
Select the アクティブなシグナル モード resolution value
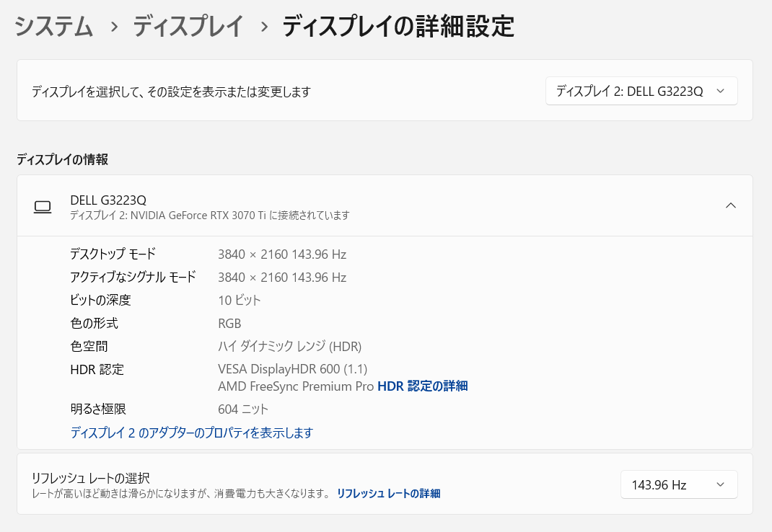[x=282, y=278]
